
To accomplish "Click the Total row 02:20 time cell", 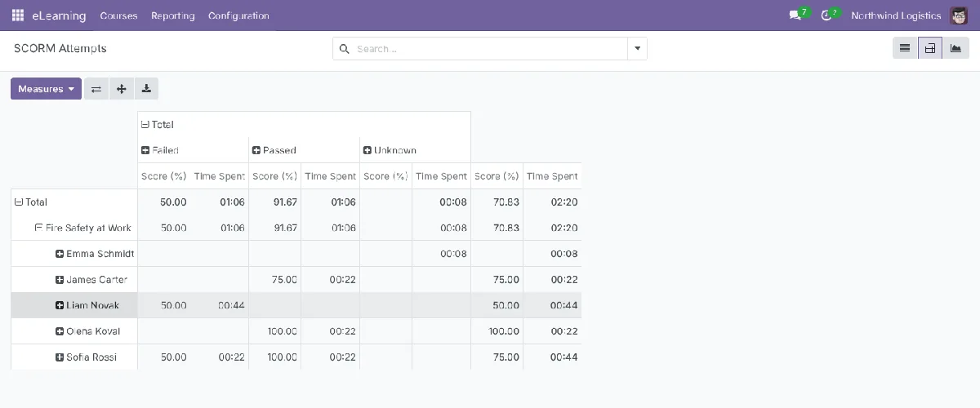I will coord(553,202).
